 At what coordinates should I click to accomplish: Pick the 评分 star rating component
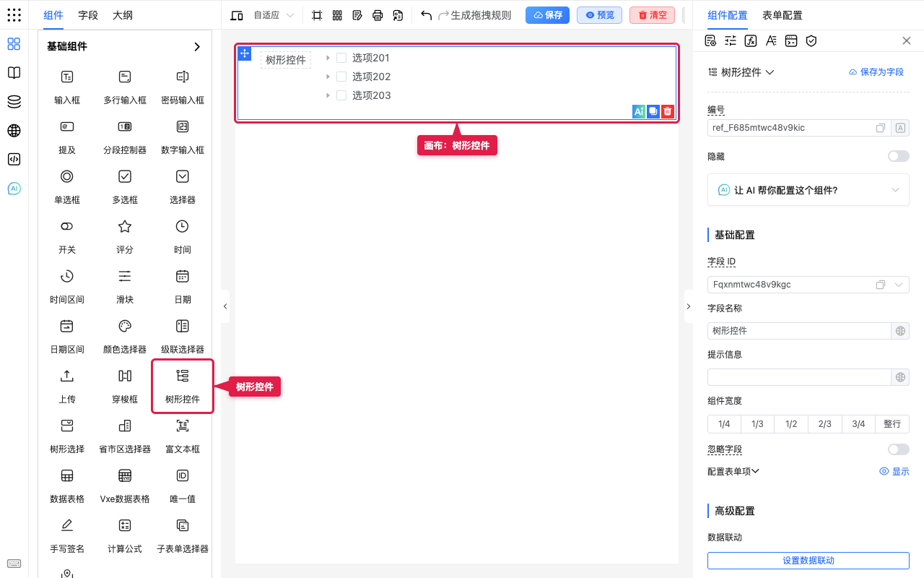pyautogui.click(x=125, y=236)
